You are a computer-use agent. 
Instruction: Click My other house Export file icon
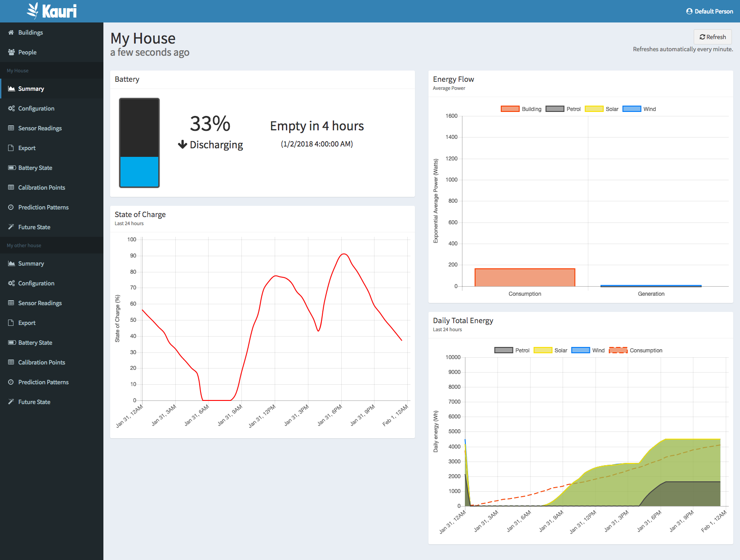[x=11, y=323]
